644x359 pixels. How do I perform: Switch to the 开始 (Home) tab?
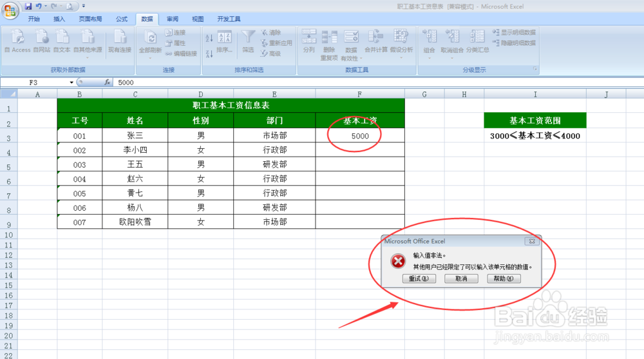click(34, 19)
